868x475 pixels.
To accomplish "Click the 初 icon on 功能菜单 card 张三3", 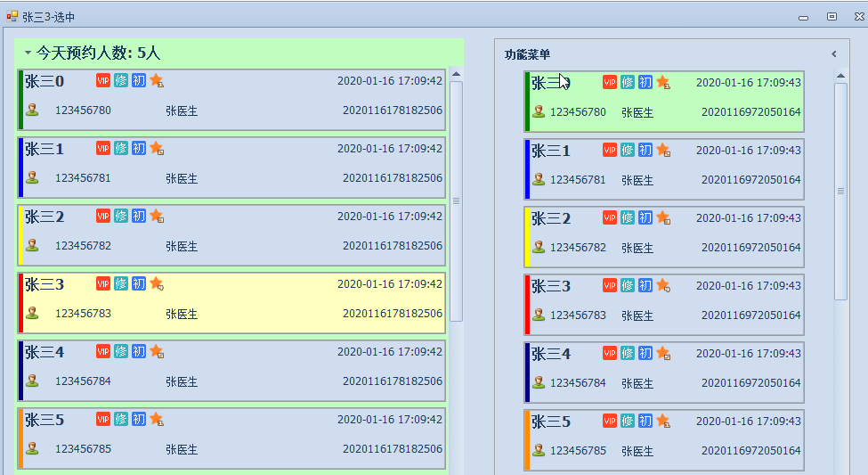I will point(645,285).
